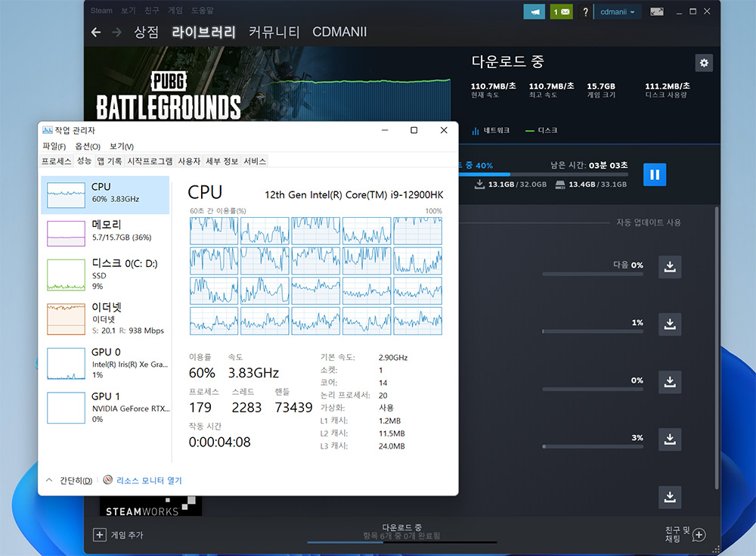Switch to the 세부 정보 tab

pyautogui.click(x=222, y=161)
